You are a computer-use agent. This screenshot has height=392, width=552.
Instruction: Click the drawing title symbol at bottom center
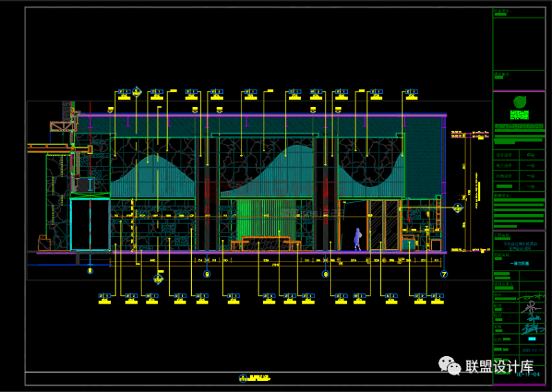(x=242, y=378)
